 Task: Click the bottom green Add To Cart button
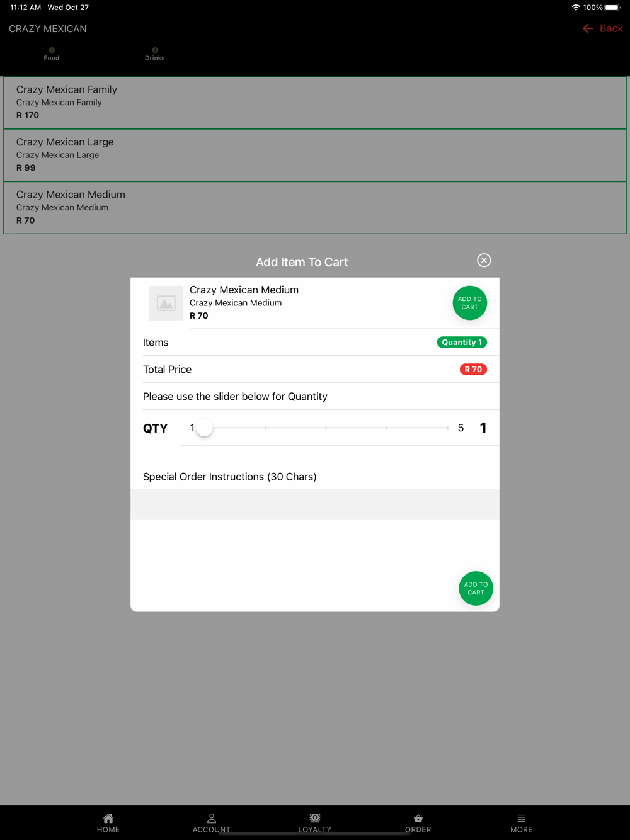476,588
